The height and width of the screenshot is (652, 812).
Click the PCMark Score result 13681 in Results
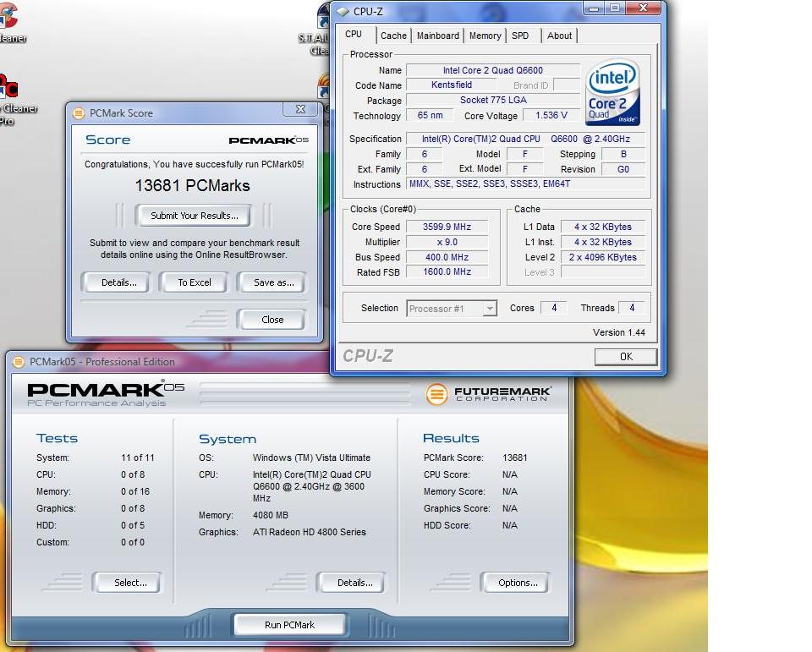515,457
